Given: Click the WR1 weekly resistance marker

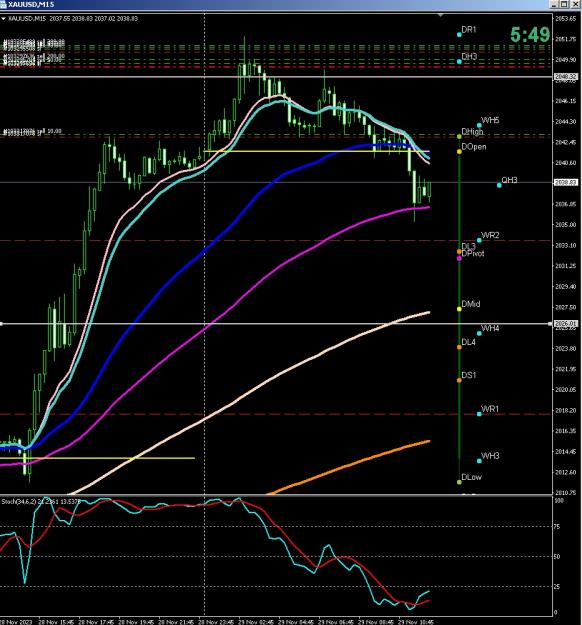Looking at the screenshot, I should pos(480,414).
